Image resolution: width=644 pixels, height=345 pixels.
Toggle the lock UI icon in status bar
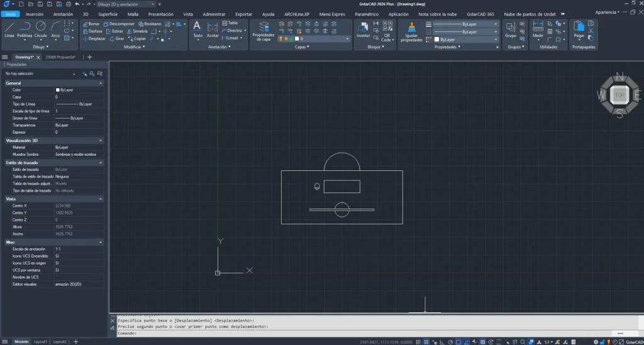[602, 341]
